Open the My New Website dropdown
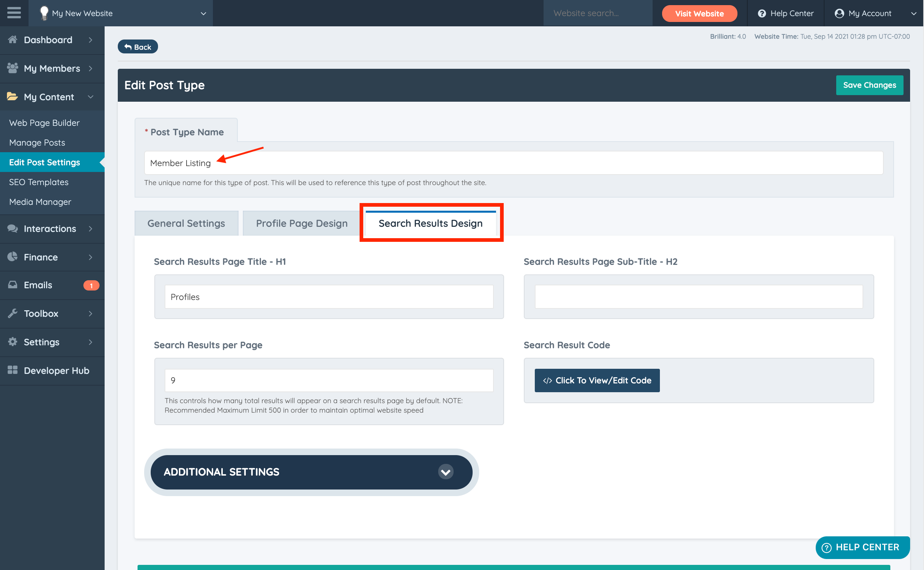Screen dimensions: 924x570 point(203,14)
